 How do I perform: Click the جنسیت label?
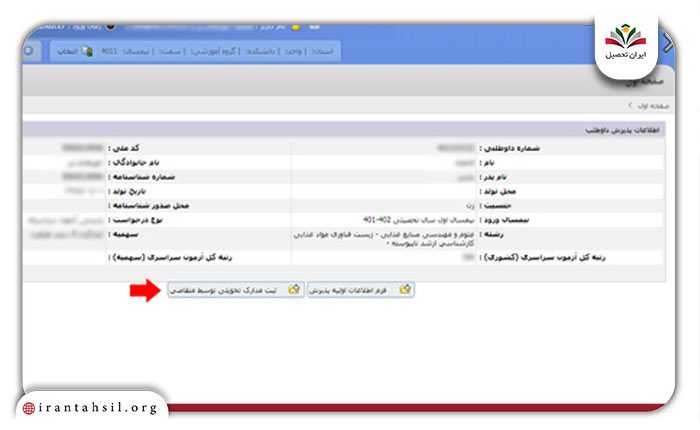pyautogui.click(x=495, y=205)
